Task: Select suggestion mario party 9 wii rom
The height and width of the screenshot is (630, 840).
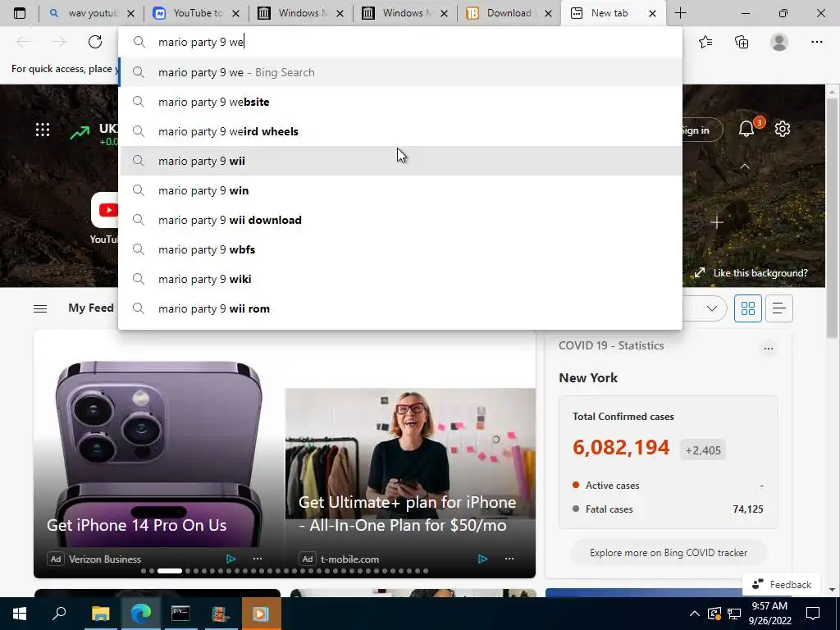Action: pyautogui.click(x=400, y=308)
